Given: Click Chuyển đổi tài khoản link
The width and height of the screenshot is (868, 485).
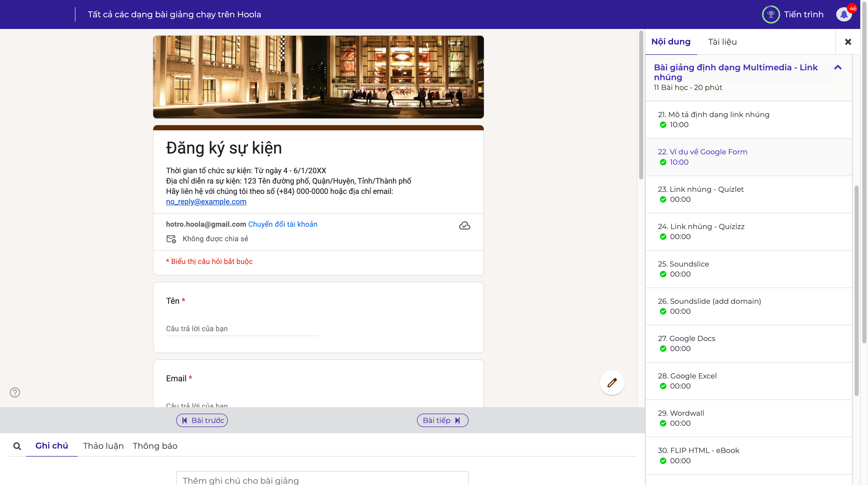Looking at the screenshot, I should click(x=283, y=224).
